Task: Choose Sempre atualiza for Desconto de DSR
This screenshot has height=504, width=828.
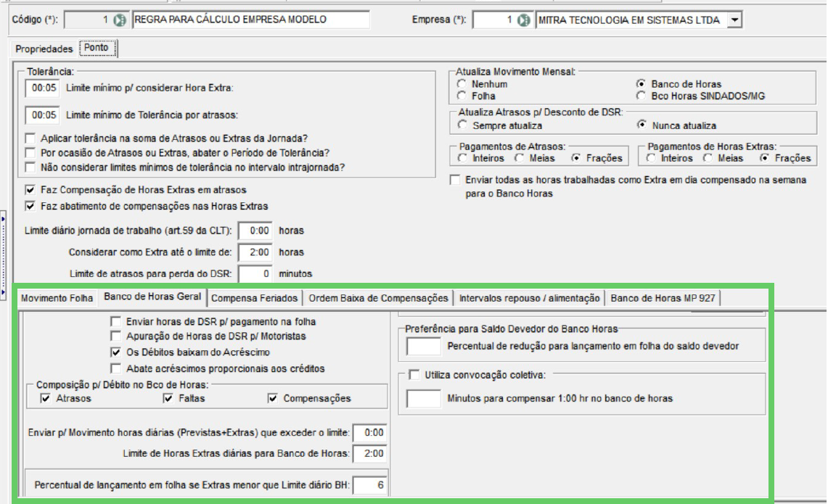Action: tap(462, 125)
